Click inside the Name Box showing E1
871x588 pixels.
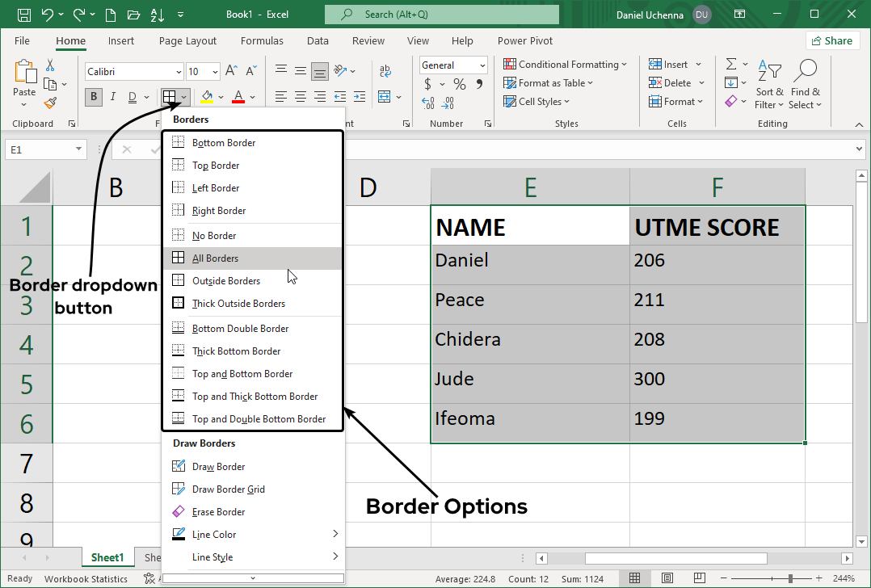click(x=39, y=149)
